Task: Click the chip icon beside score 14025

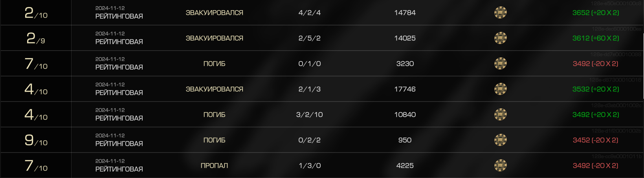Action: click(500, 38)
